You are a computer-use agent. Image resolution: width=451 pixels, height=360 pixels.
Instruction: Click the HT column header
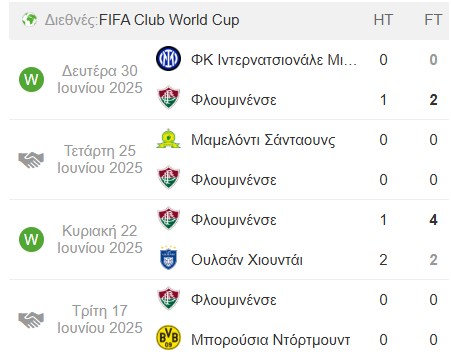[383, 20]
